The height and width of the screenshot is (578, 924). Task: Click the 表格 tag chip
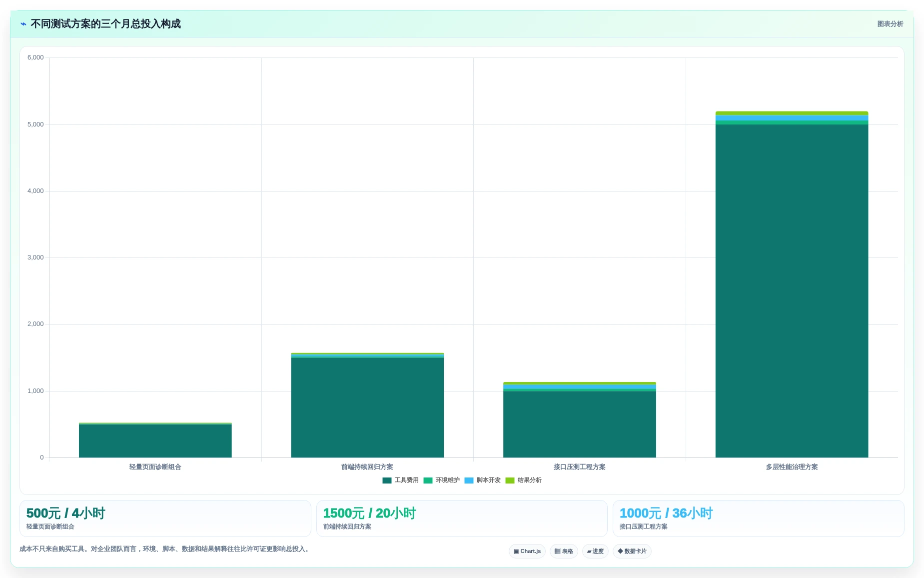tap(564, 551)
